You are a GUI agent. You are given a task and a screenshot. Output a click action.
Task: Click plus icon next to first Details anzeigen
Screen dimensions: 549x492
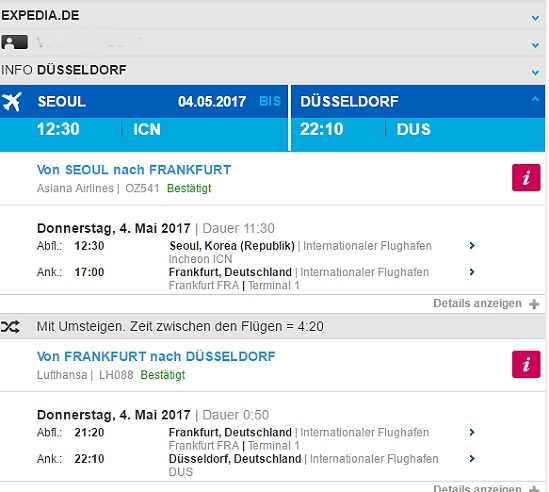pyautogui.click(x=534, y=304)
